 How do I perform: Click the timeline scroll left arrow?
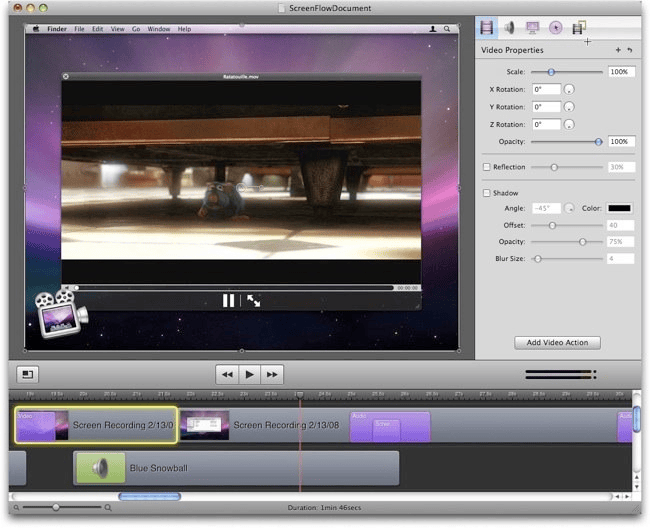pyautogui.click(x=618, y=497)
